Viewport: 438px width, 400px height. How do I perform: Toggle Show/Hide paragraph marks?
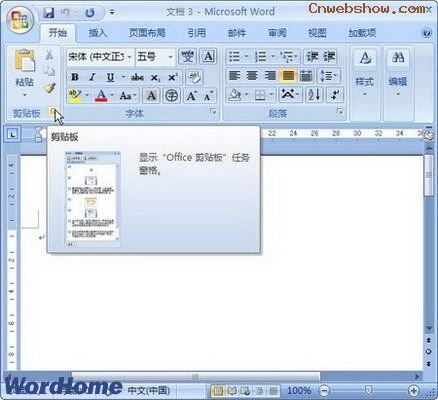335,96
